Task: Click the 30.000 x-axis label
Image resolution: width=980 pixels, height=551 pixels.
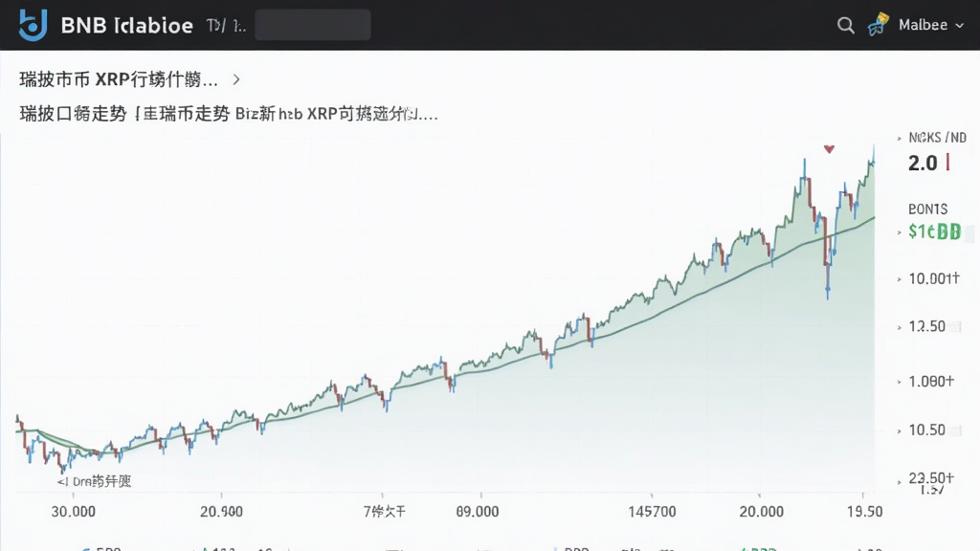Action: pyautogui.click(x=73, y=512)
